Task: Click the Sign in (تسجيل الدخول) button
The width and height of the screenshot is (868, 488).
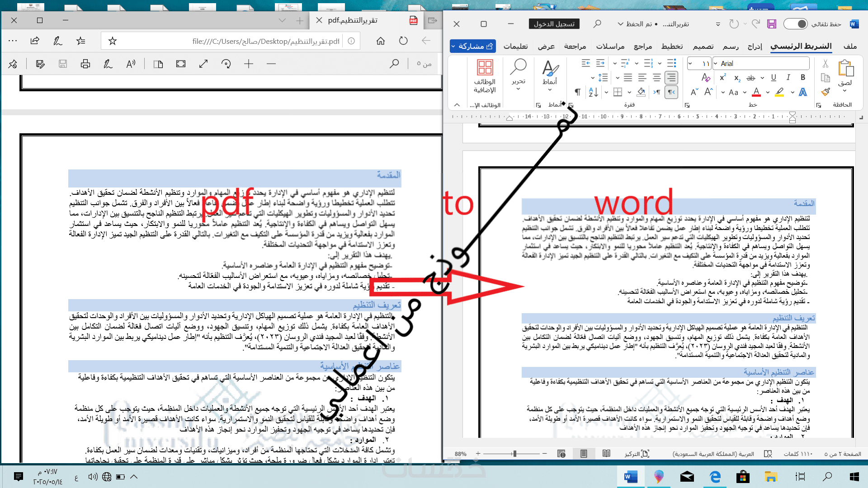Action: [554, 24]
